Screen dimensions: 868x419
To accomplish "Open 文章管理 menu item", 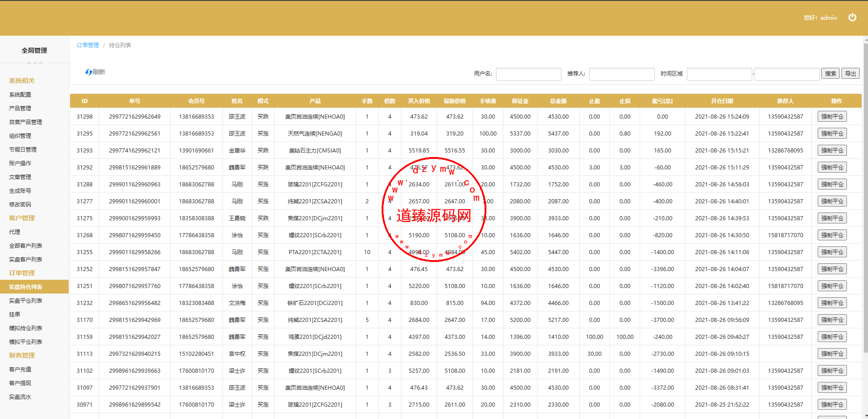I will [x=20, y=177].
